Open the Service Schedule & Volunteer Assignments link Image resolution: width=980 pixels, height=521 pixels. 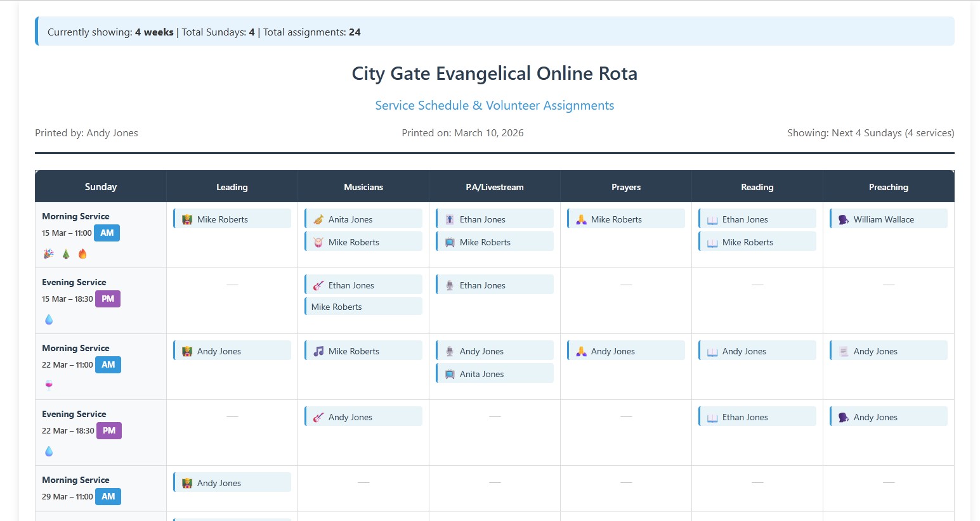(x=494, y=105)
